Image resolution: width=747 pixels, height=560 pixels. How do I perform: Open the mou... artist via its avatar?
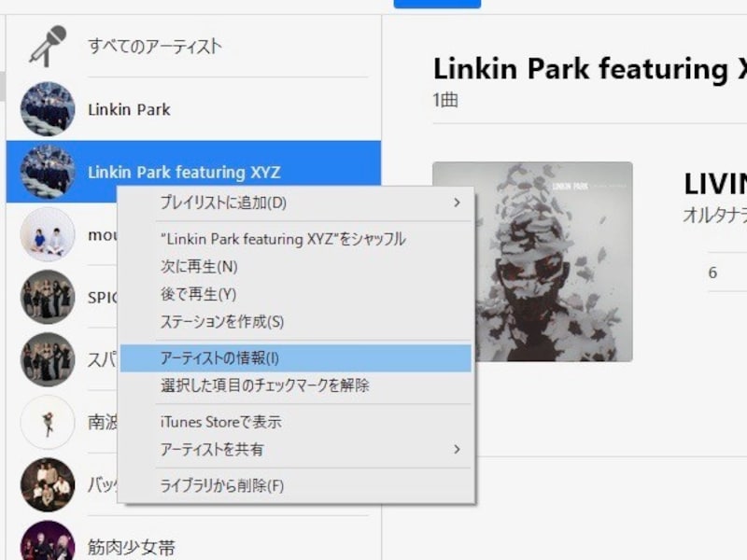(x=48, y=234)
